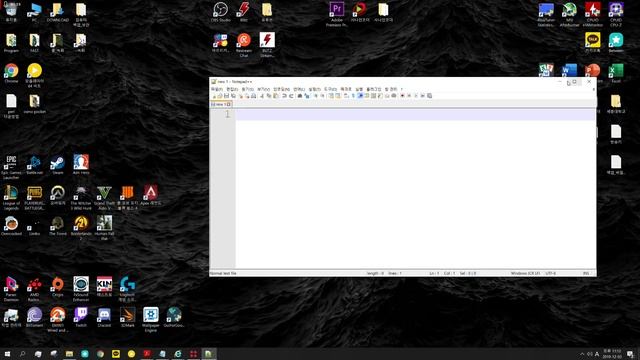Screen dimensions: 640x360
Task: Select the Origin desktop icon
Action: click(58, 287)
